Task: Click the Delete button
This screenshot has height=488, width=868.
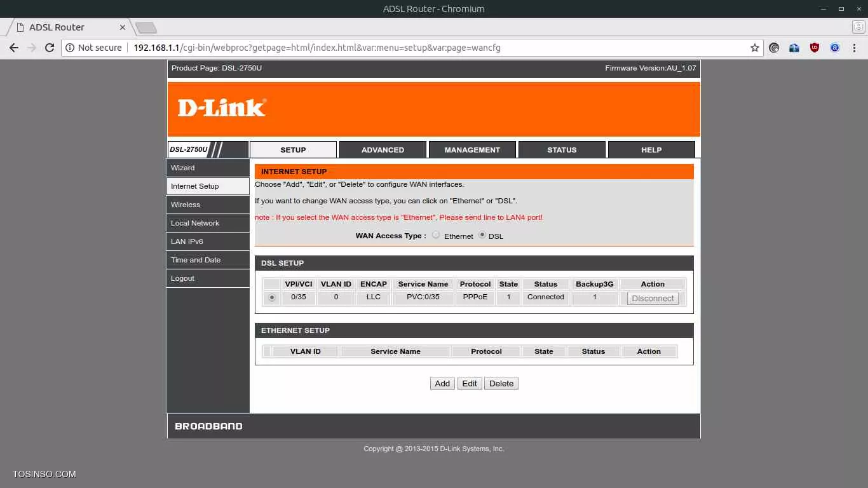Action: tap(501, 384)
